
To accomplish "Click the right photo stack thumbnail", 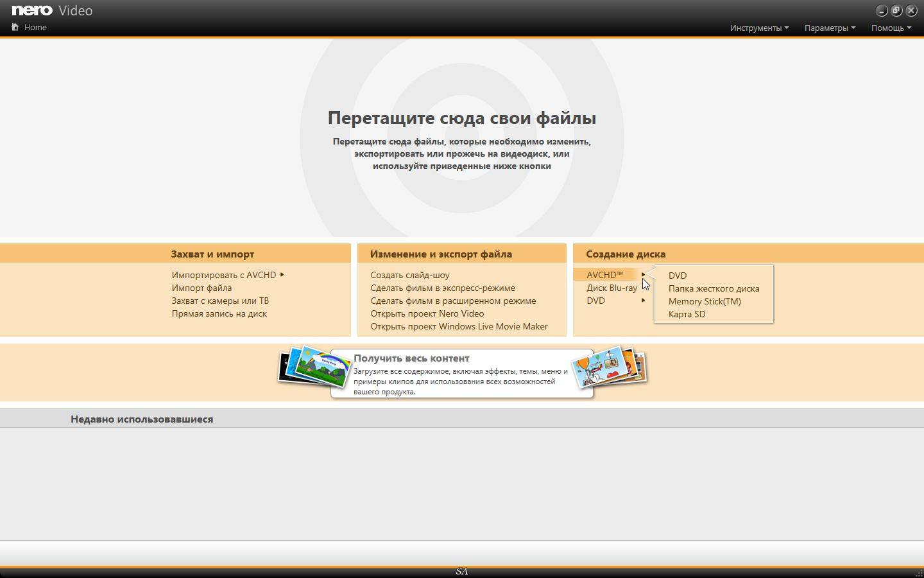I will [x=613, y=367].
